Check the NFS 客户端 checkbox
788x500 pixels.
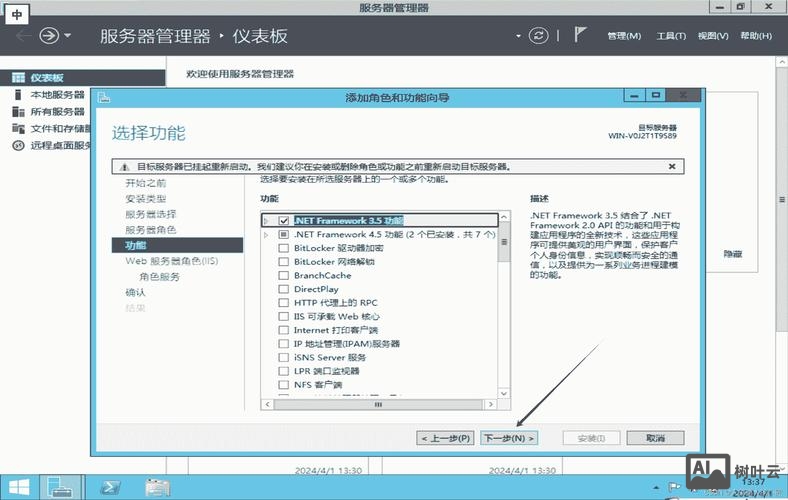point(283,385)
